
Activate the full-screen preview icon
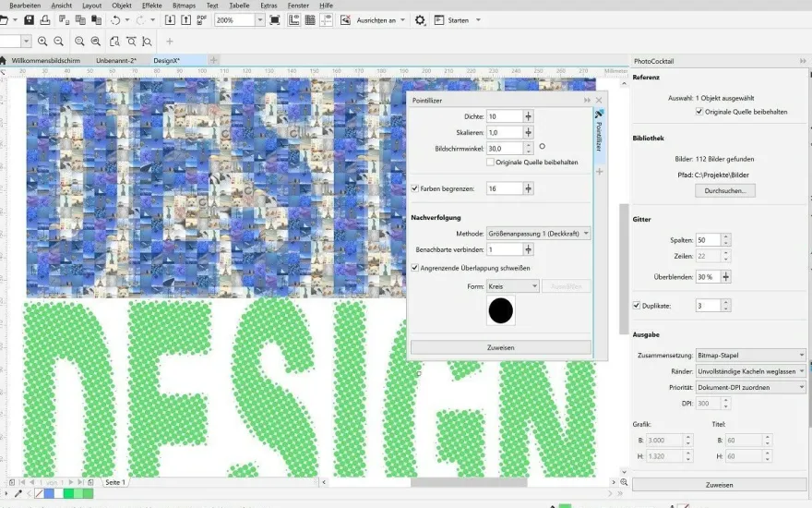(x=275, y=20)
